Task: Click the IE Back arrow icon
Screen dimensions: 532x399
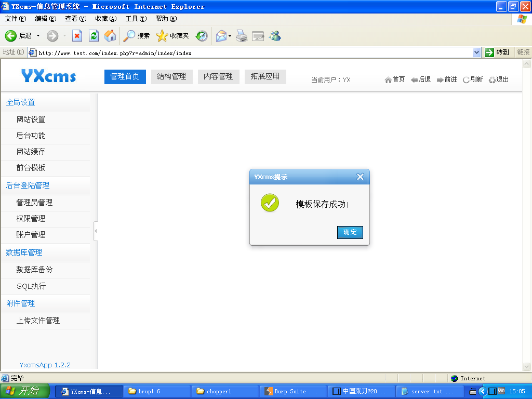Action: [x=10, y=36]
